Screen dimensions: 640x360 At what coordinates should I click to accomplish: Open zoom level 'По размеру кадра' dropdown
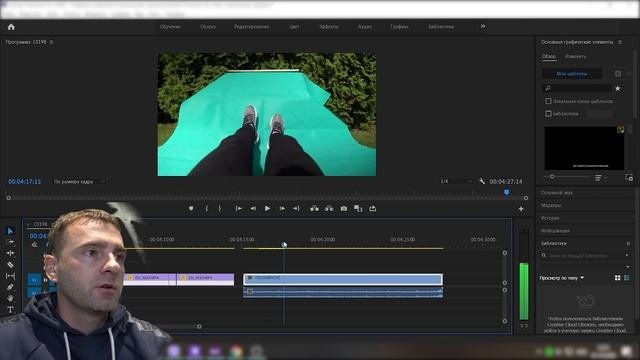(x=79, y=181)
